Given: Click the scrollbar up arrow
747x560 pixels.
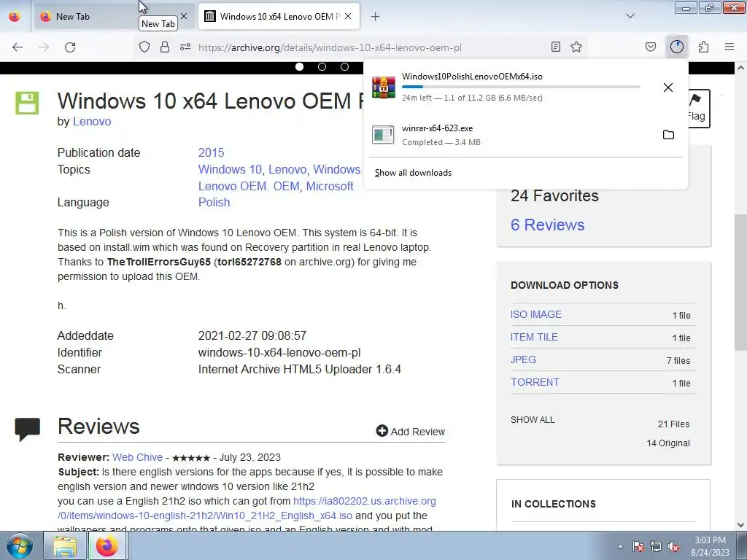Looking at the screenshot, I should click(740, 68).
